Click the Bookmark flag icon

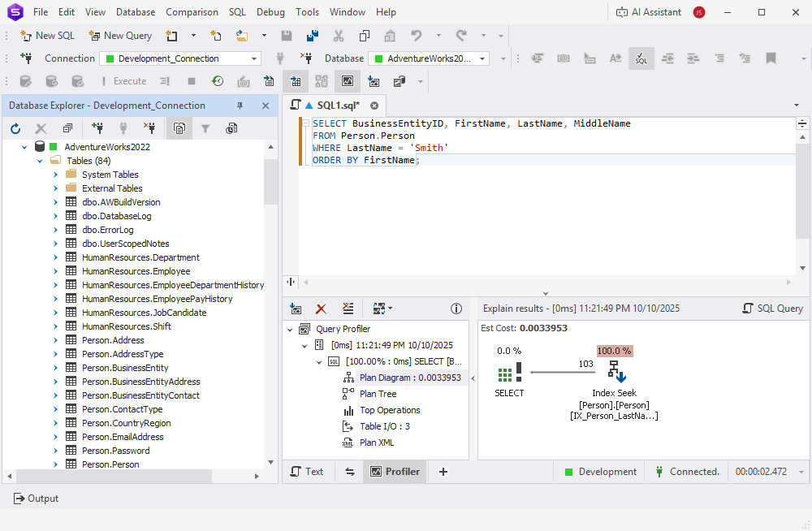771,58
